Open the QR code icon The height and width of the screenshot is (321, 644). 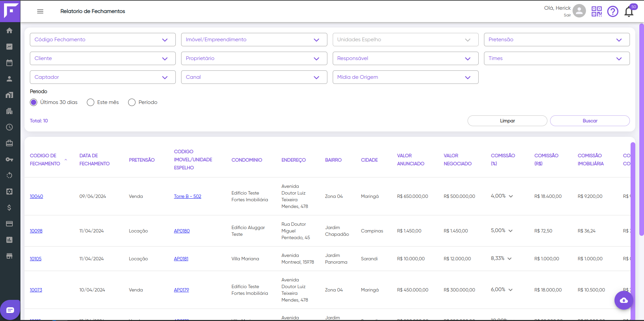click(596, 11)
